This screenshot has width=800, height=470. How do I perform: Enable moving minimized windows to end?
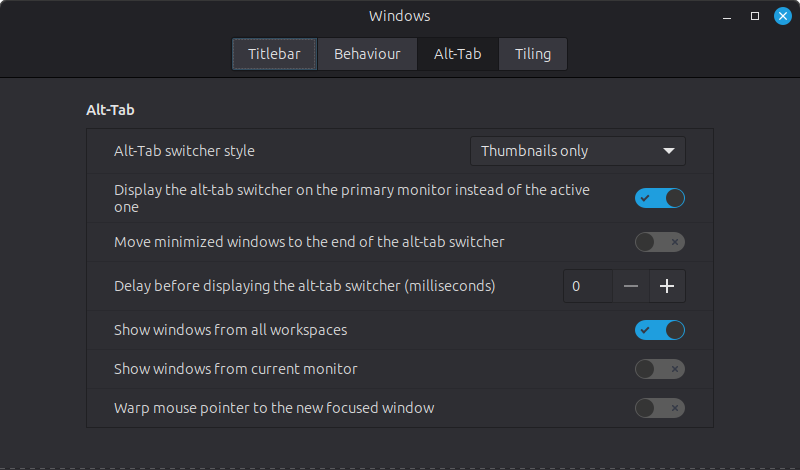pyautogui.click(x=660, y=242)
